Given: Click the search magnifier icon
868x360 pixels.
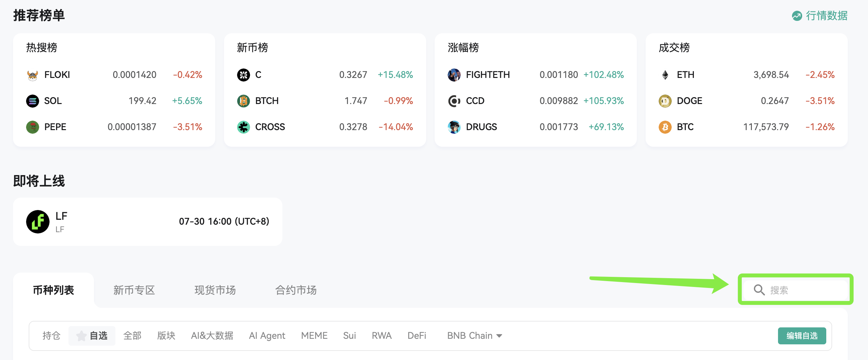Looking at the screenshot, I should click(x=759, y=290).
